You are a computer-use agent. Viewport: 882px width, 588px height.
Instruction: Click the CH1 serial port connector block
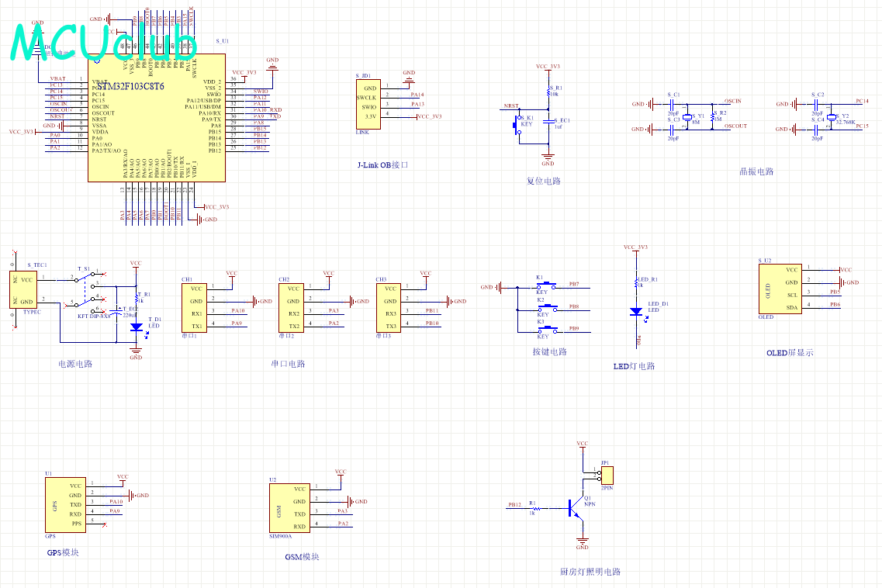click(193, 308)
